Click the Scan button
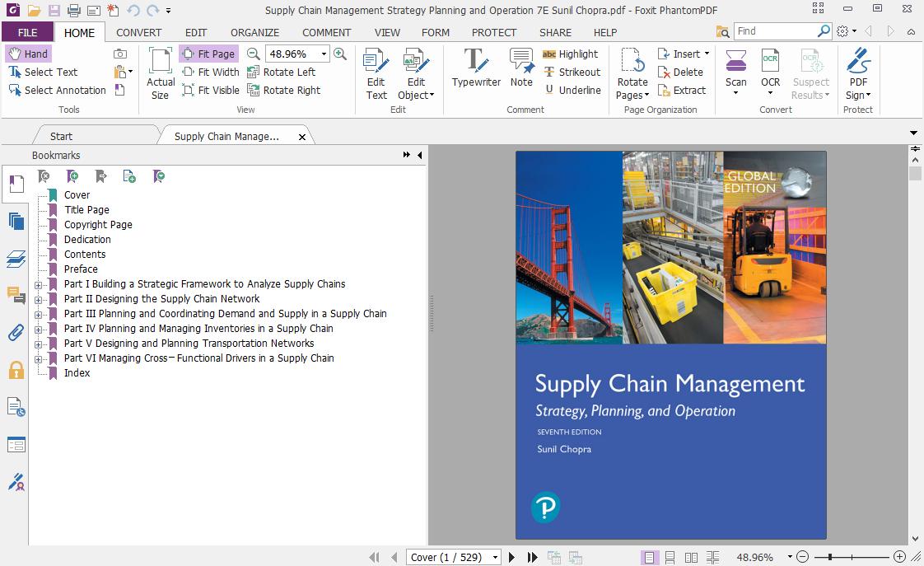924x566 pixels. 735,72
